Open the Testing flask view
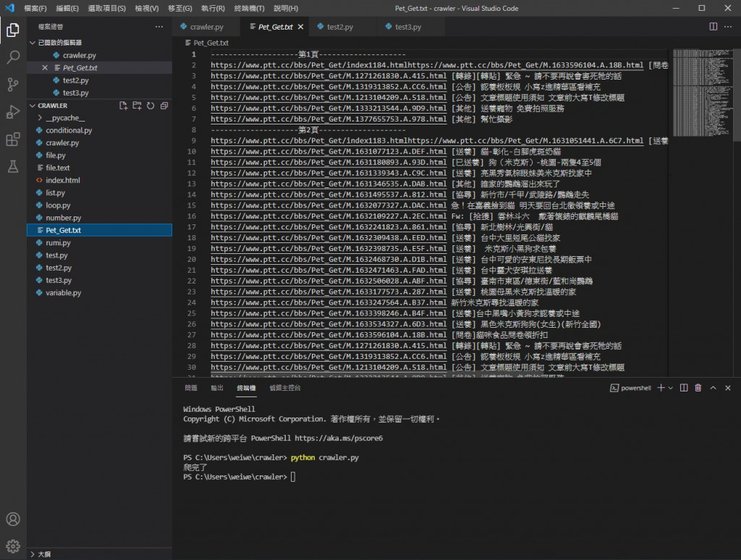 point(13,166)
